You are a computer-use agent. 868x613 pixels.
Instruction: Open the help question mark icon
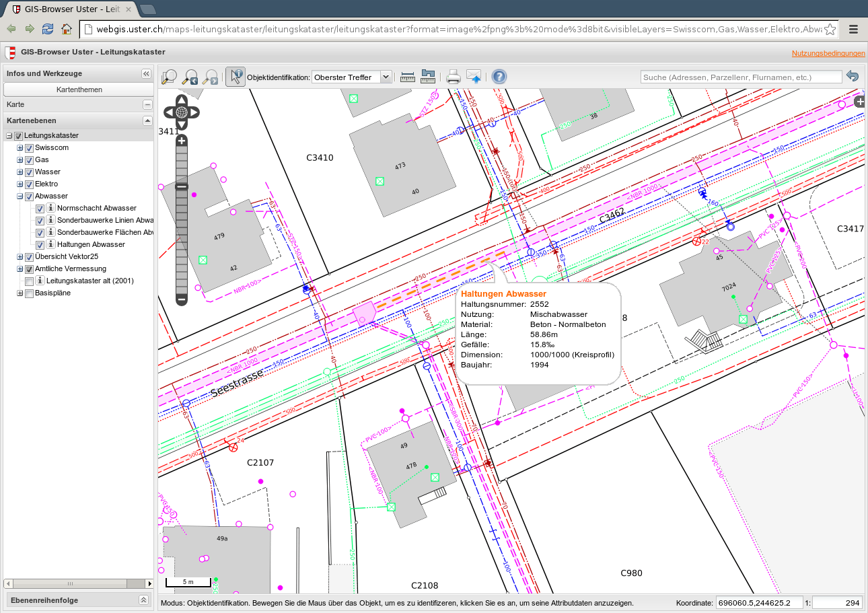[499, 77]
